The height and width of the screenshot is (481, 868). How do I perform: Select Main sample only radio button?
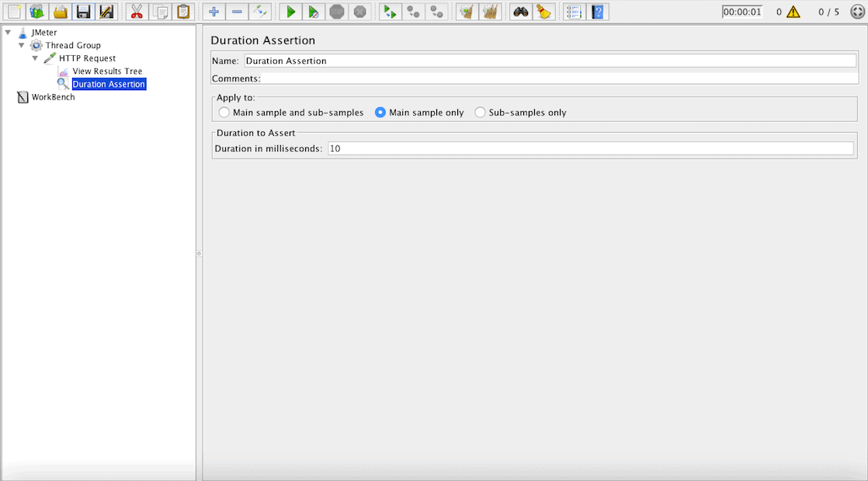pyautogui.click(x=419, y=113)
